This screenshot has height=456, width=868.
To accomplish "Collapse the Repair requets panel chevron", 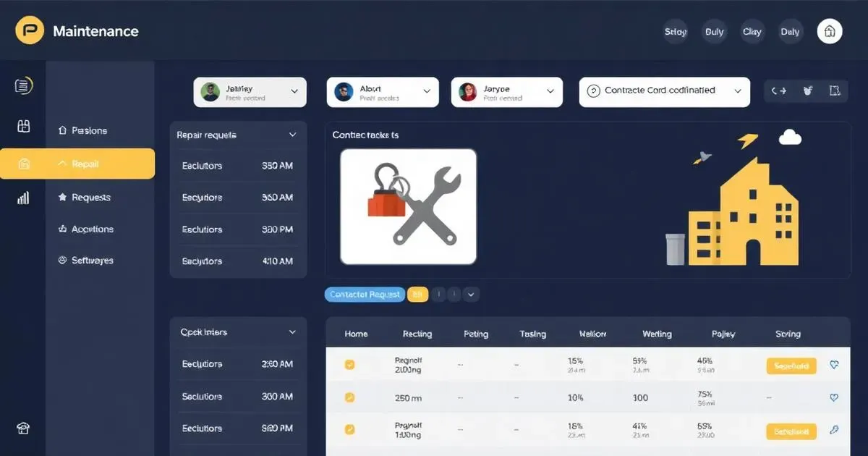I will coord(293,135).
